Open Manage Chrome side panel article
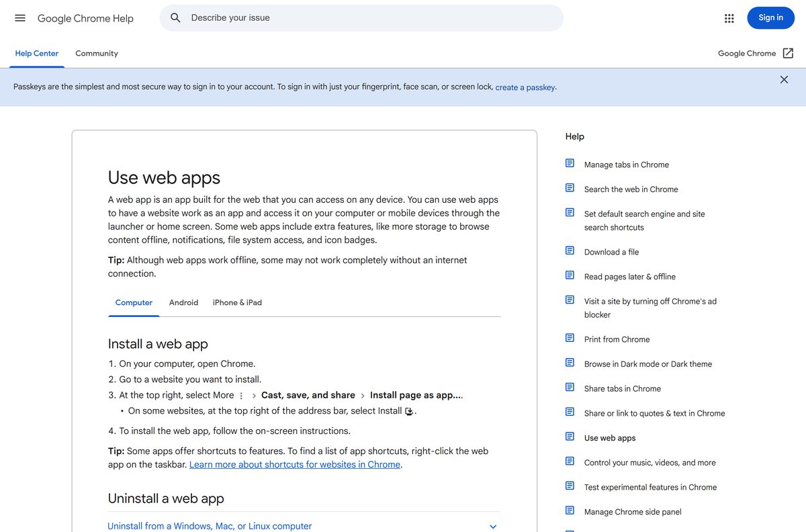This screenshot has width=806, height=532. [x=633, y=512]
